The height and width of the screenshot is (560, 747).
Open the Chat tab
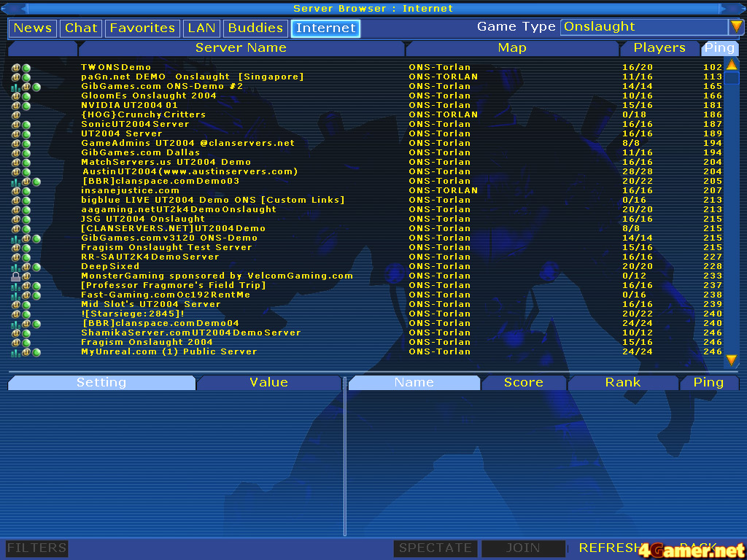[81, 28]
